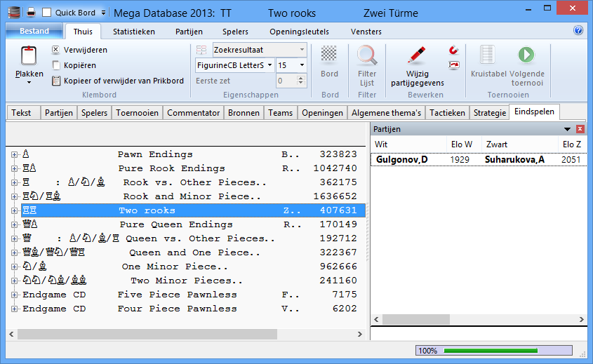Expand the Queen vs. Other Pieces node
The image size is (593, 364).
(x=14, y=238)
